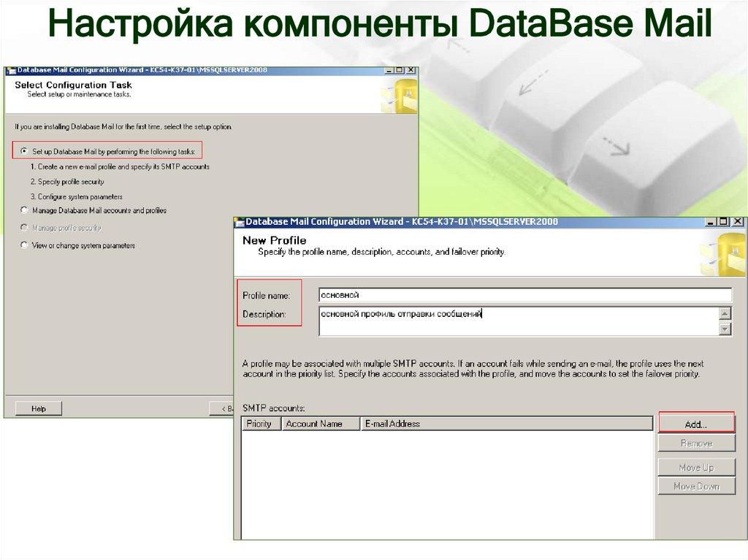Click the Move Down button

click(x=695, y=486)
